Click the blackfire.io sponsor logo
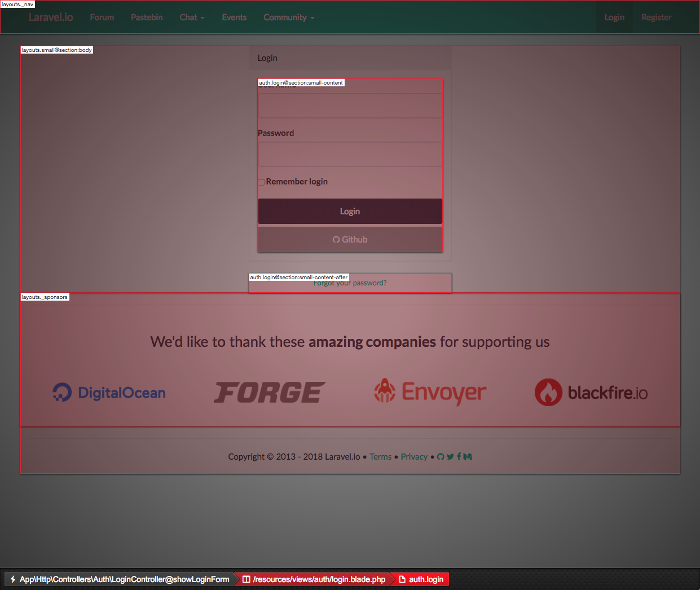This screenshot has width=700, height=590. pos(591,392)
